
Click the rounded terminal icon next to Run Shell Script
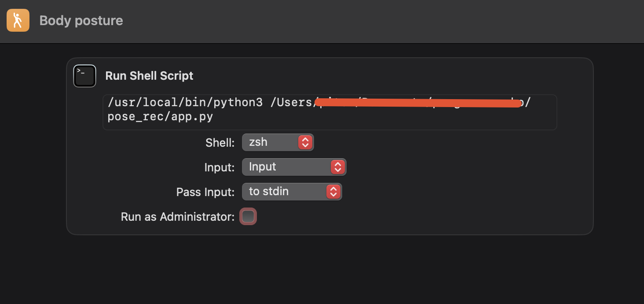(x=84, y=75)
